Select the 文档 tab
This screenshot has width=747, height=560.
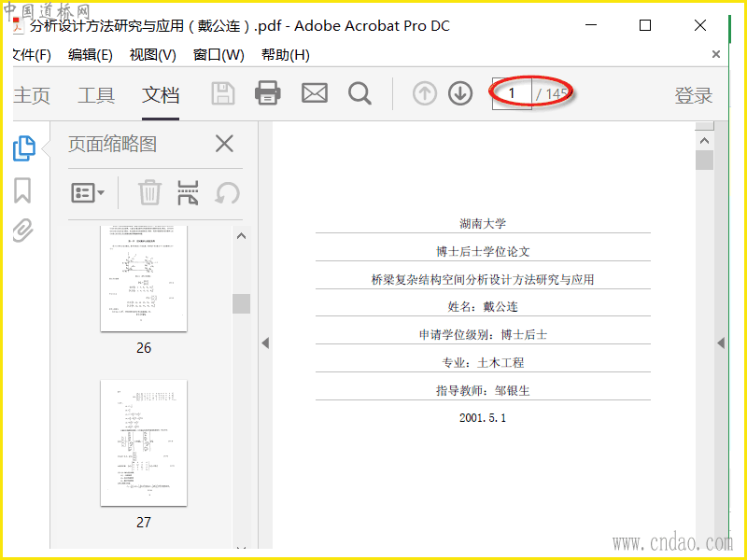[x=161, y=95]
